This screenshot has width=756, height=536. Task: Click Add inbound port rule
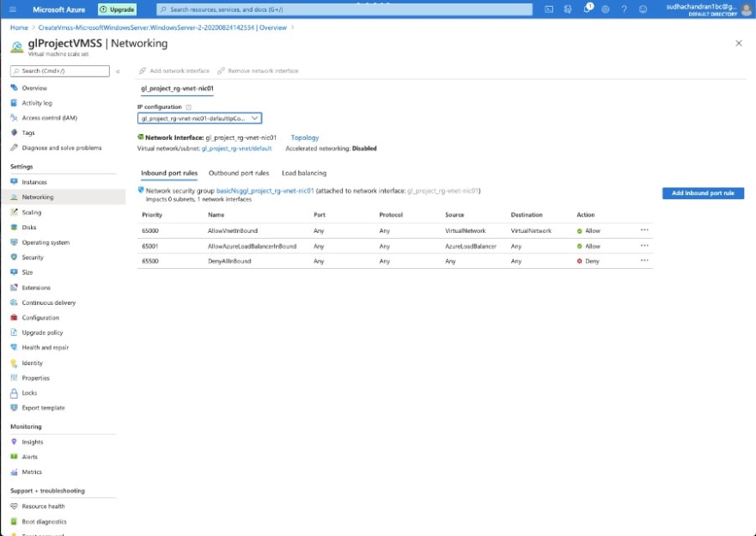pyautogui.click(x=703, y=193)
